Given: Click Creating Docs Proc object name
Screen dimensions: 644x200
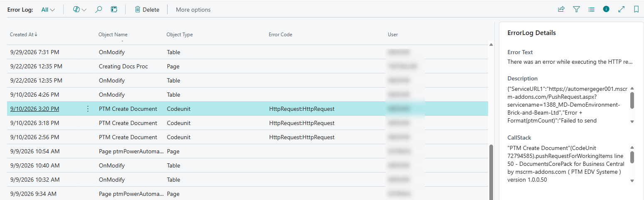Looking at the screenshot, I should tap(123, 66).
